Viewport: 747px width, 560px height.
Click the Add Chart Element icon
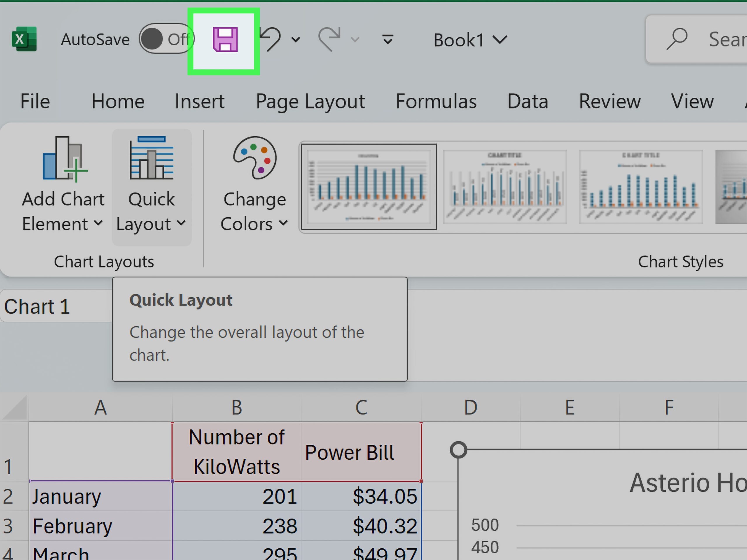pyautogui.click(x=64, y=158)
